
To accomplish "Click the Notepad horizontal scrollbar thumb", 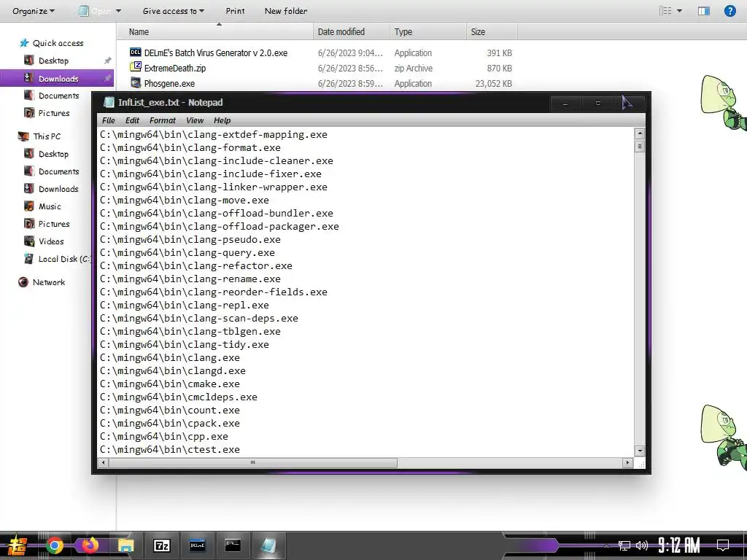I will coord(253,462).
